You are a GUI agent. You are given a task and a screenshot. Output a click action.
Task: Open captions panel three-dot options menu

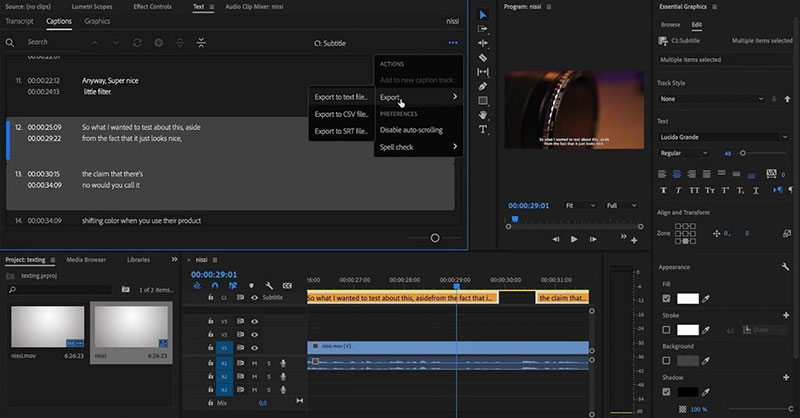click(453, 43)
